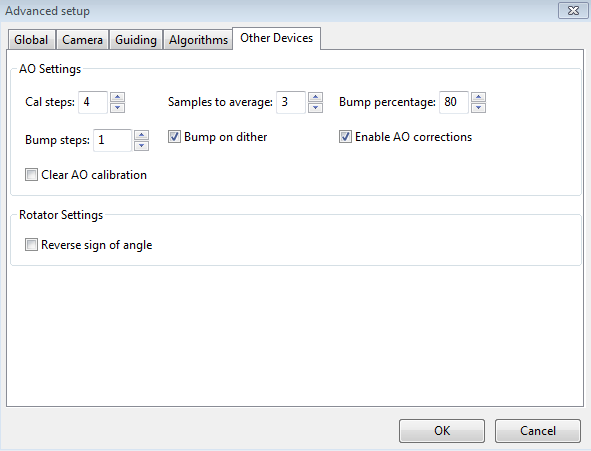Decrease Bump steps value
The image size is (591, 451).
[142, 145]
